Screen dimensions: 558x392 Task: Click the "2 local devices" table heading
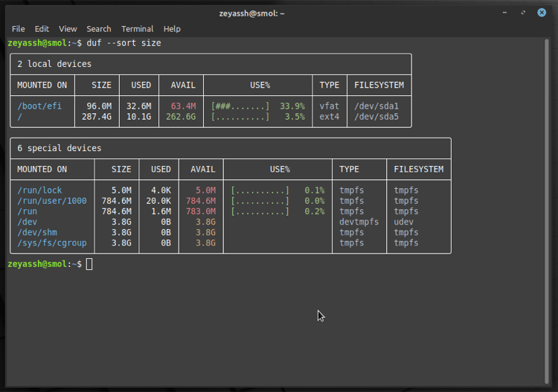(54, 65)
